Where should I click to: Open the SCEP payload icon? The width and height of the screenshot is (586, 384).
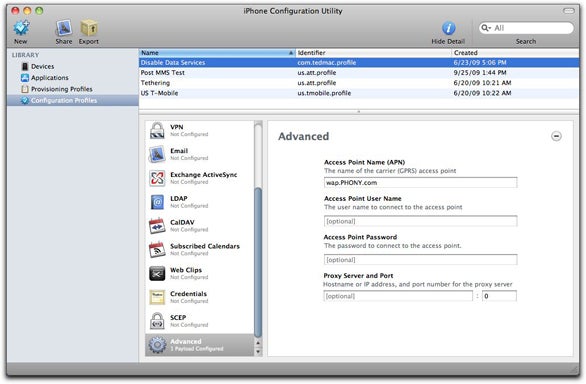157,321
